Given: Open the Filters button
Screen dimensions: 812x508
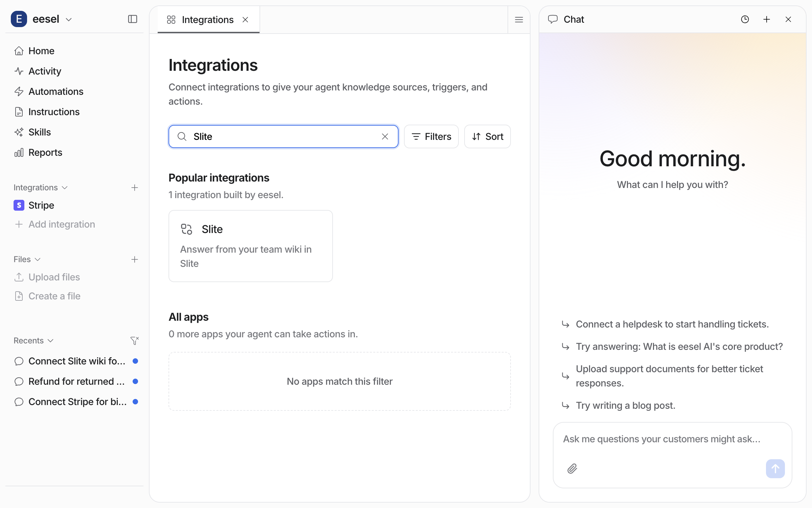Looking at the screenshot, I should click(431, 136).
